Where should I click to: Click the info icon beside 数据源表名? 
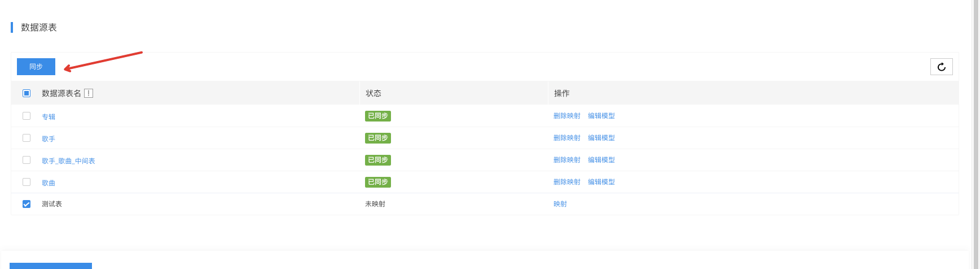coord(89,93)
